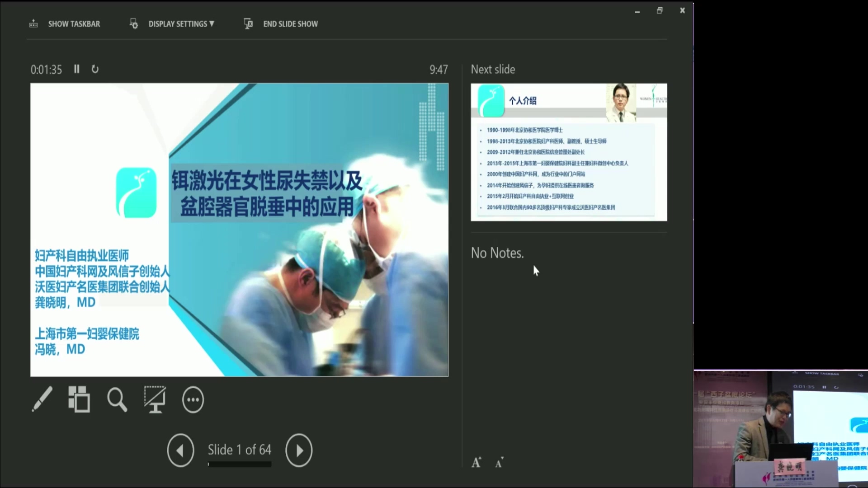
Task: Advance to next slide arrow button
Action: (298, 450)
